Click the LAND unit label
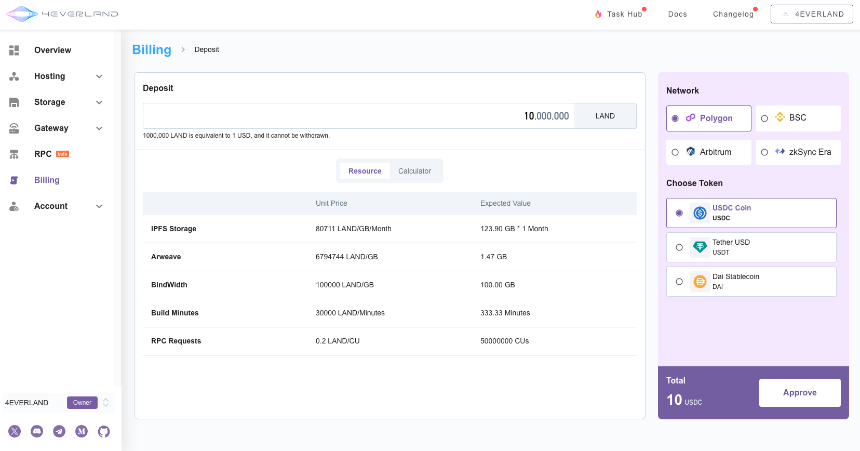The image size is (860, 451). pyautogui.click(x=605, y=116)
